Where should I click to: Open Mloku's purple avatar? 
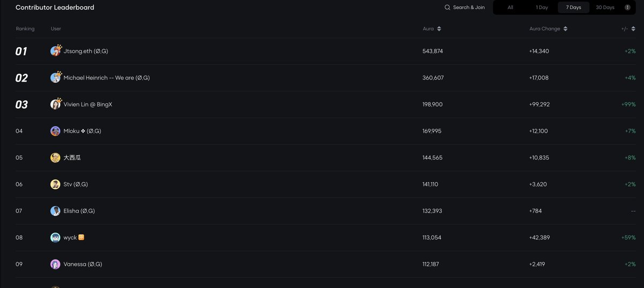coord(55,131)
